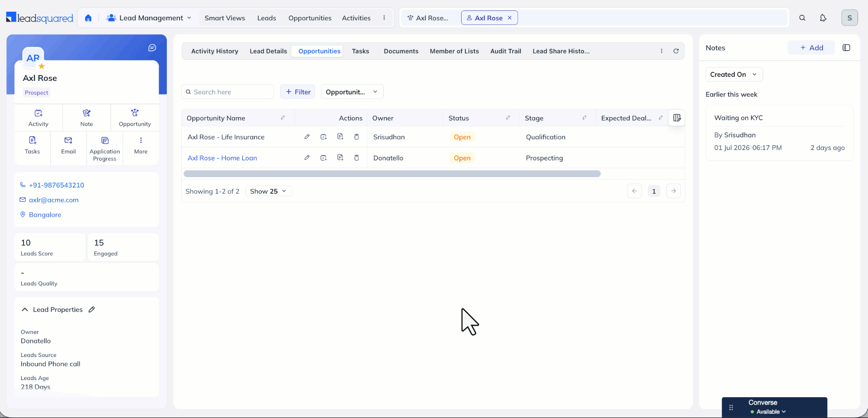Open the Opportunit... type dropdown
The height and width of the screenshot is (418, 868).
point(352,92)
